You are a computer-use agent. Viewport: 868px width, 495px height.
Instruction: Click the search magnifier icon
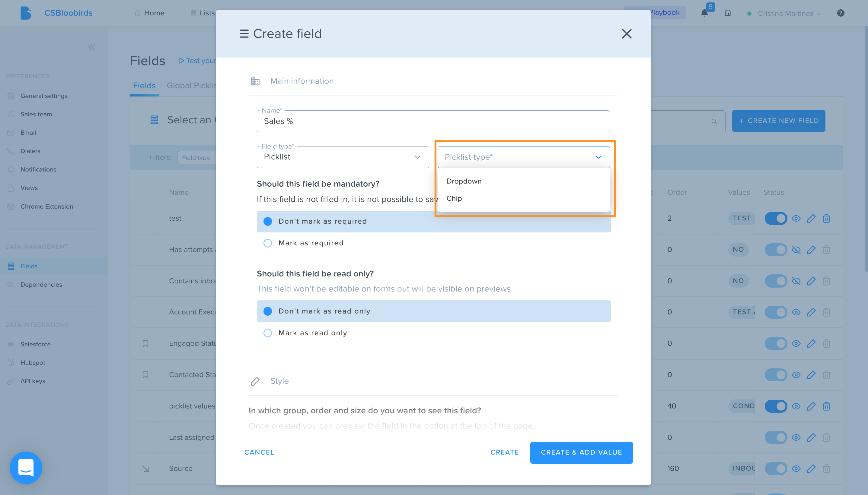(714, 121)
